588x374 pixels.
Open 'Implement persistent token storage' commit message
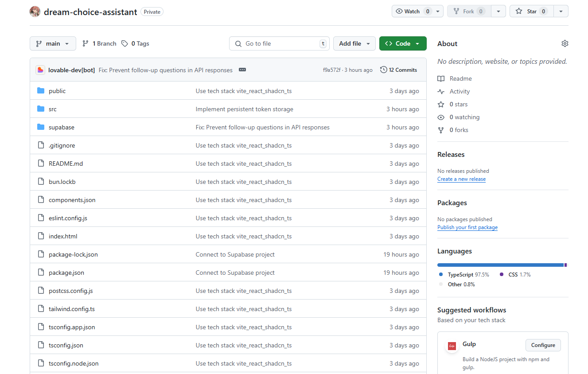[x=245, y=109]
